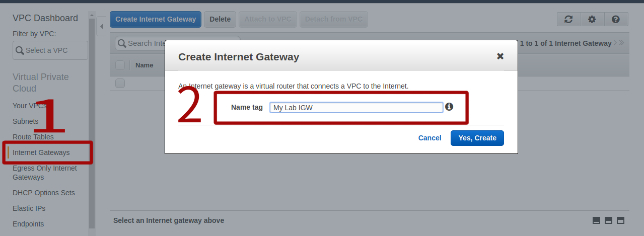Image resolution: width=644 pixels, height=236 pixels.
Task: Select Elastic IPs in the sidebar
Action: 29,208
